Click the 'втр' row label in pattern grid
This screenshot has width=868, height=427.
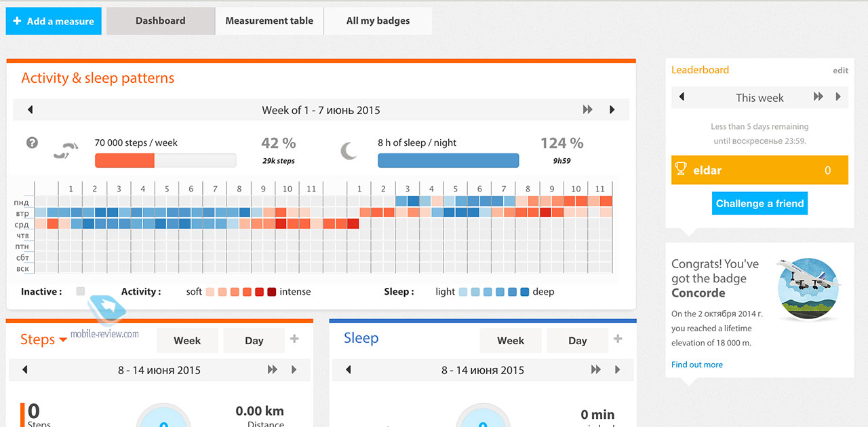tap(22, 213)
